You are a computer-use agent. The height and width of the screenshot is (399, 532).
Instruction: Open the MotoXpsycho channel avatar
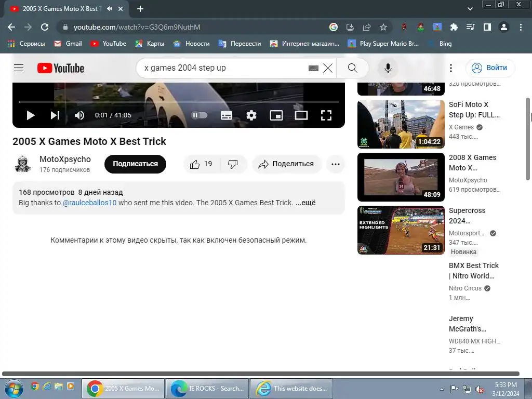coord(23,164)
